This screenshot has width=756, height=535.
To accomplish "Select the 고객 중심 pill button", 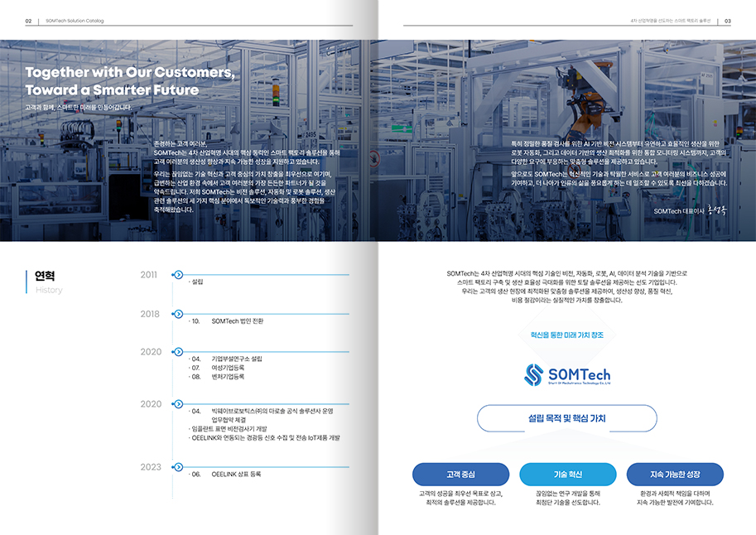I will 449,475.
